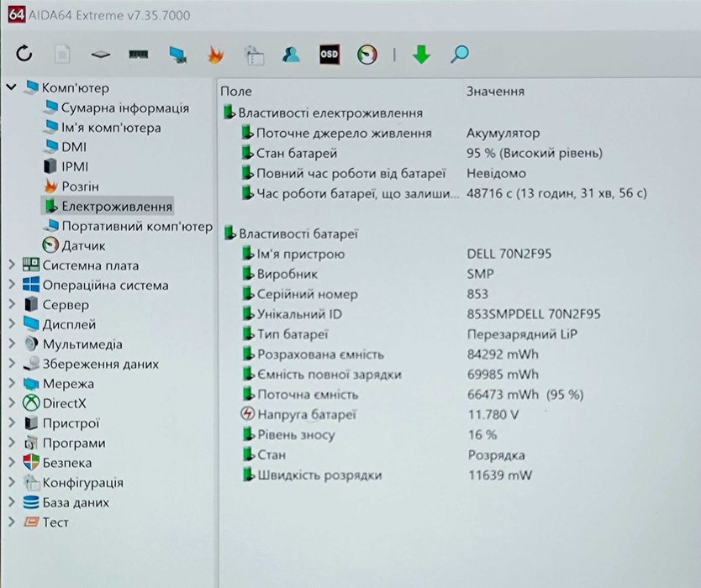Select the Конфігурація tree item

pos(73,482)
